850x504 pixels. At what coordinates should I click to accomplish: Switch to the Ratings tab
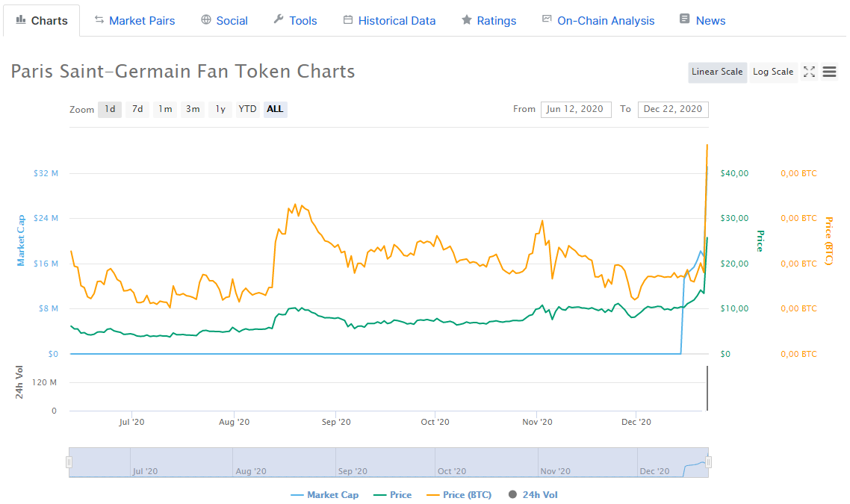click(489, 21)
